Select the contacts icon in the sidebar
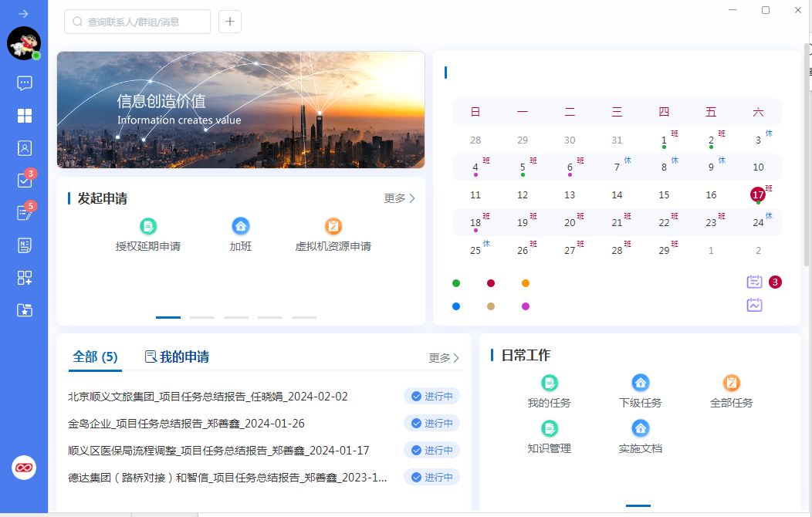This screenshot has width=812, height=517. coord(24,147)
